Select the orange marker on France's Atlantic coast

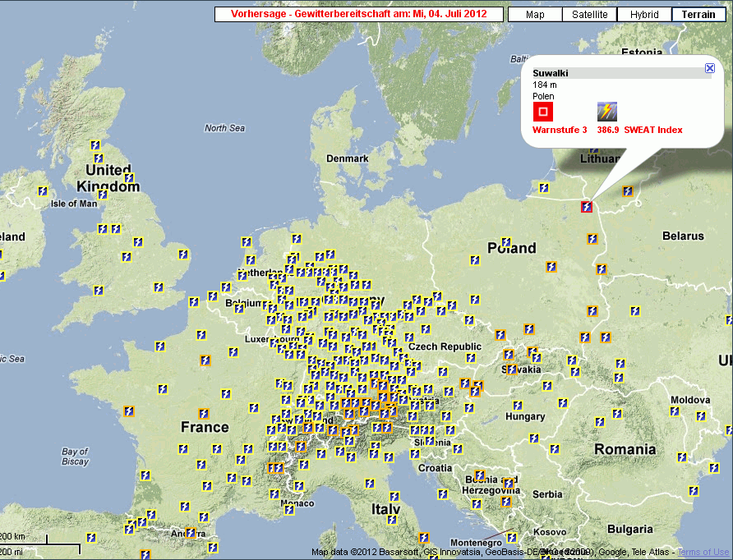tap(129, 411)
